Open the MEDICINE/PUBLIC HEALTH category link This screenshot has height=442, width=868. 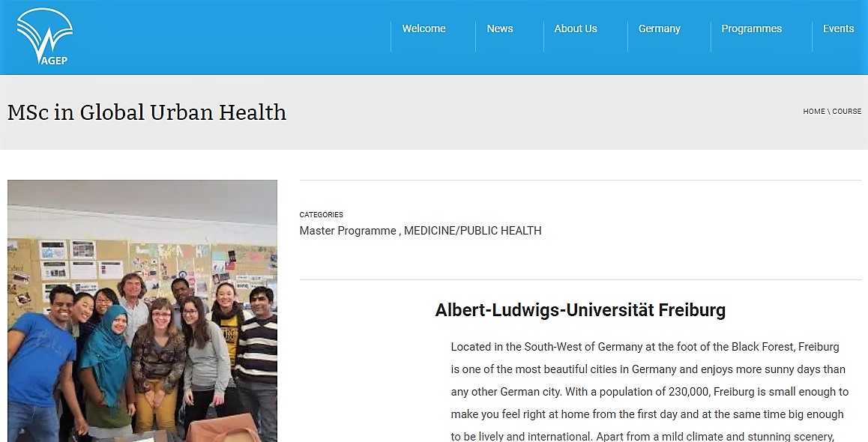click(473, 231)
